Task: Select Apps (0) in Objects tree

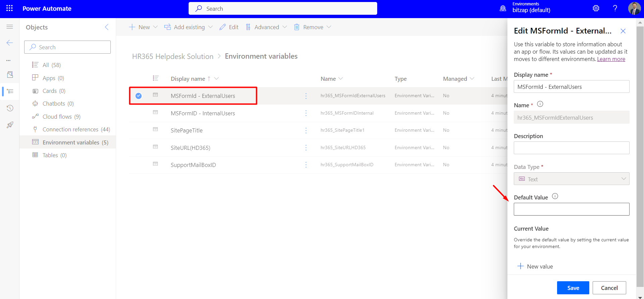Action: click(x=53, y=78)
